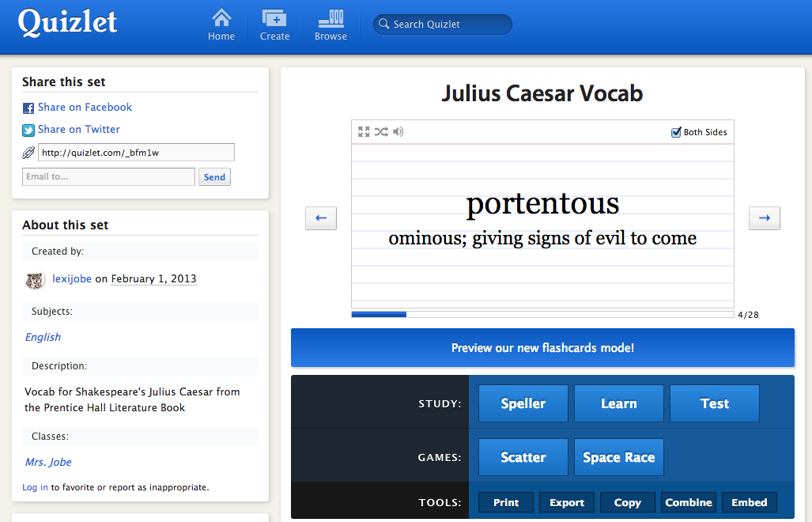The image size is (812, 522).
Task: Open Share on Twitter link
Action: tap(79, 130)
